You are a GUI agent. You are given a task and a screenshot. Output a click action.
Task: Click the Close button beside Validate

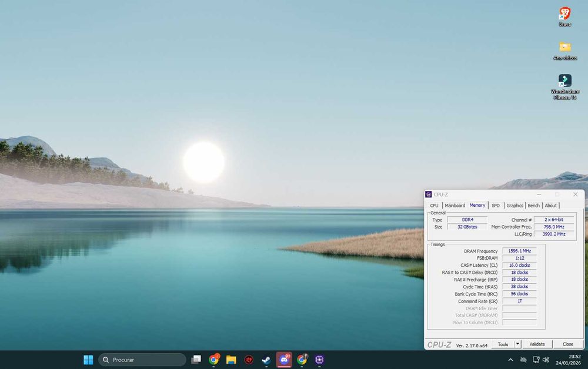567,344
